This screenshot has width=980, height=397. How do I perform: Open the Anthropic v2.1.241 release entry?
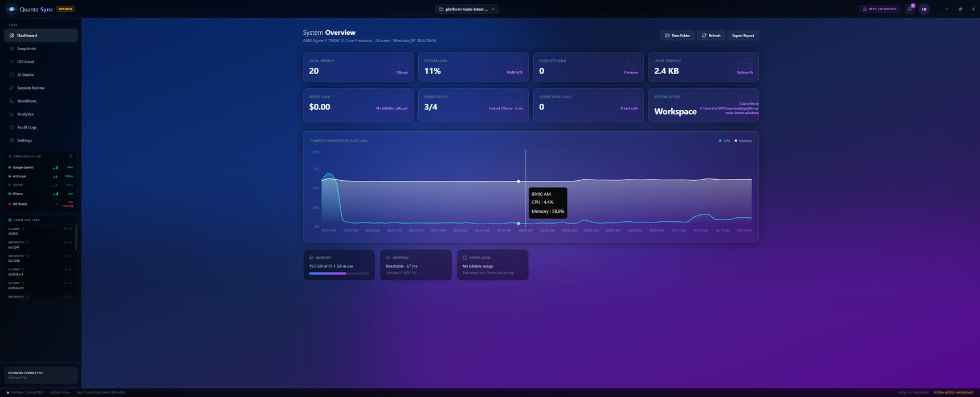pos(40,245)
